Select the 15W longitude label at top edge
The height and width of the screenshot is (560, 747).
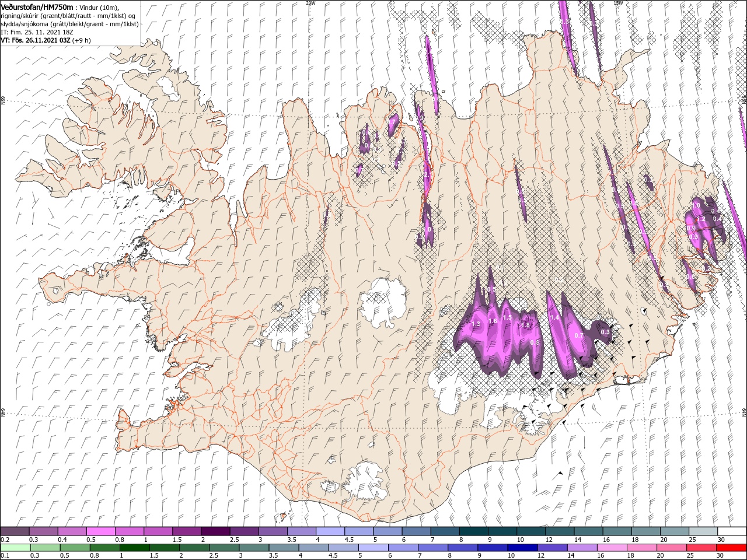click(618, 3)
